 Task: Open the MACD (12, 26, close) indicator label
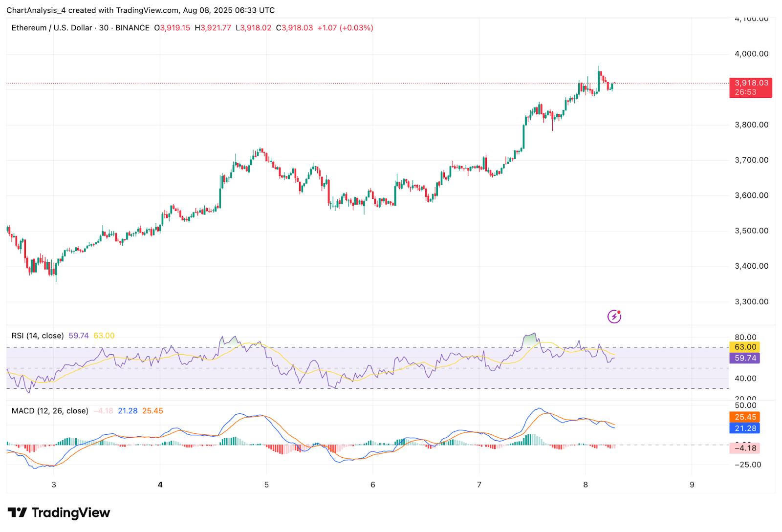50,411
